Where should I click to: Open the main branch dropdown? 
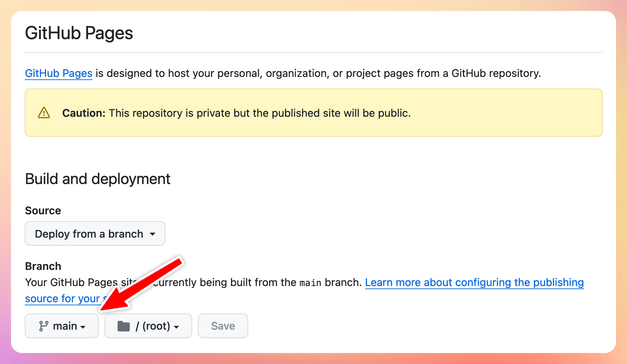coord(61,326)
